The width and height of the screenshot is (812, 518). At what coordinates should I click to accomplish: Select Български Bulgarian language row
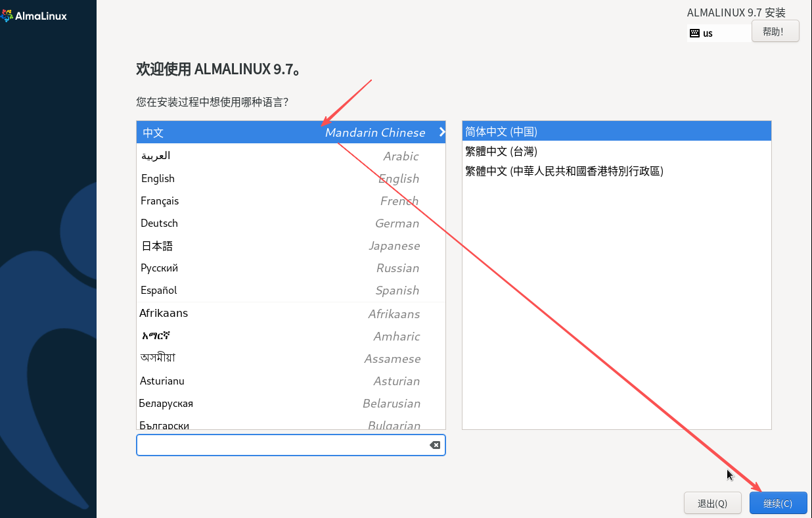coord(291,423)
